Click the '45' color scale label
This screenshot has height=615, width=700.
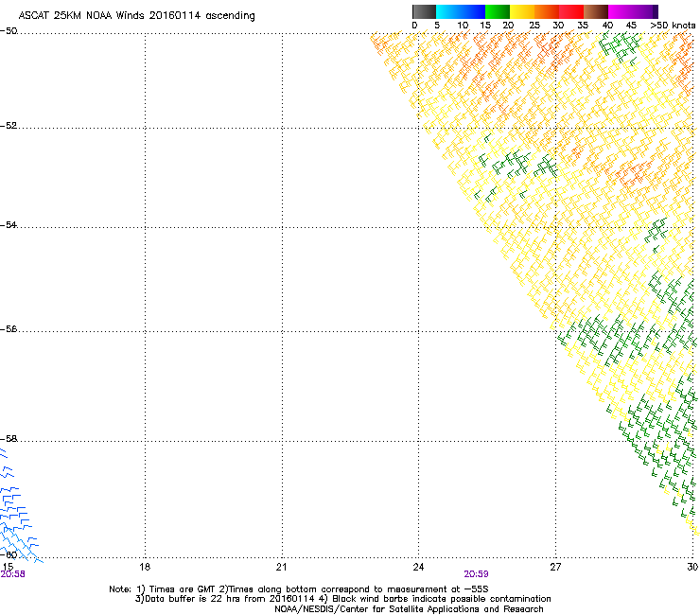[631, 26]
